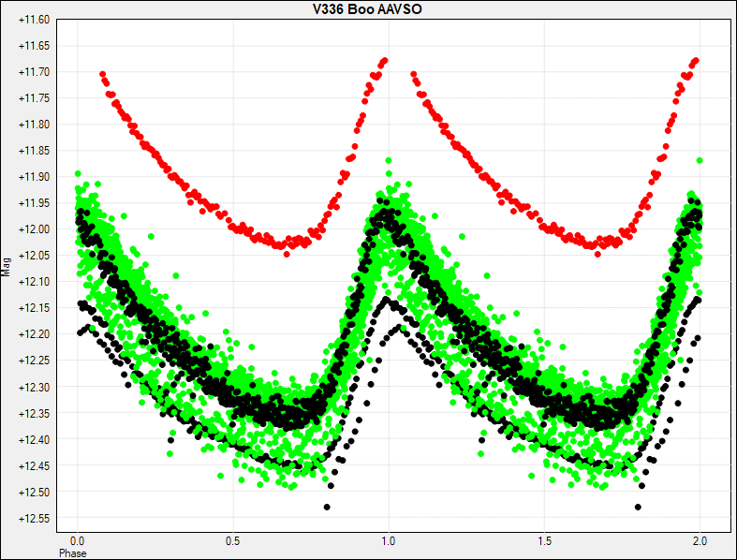Click the red minimum point near phase 0.67

287,254
